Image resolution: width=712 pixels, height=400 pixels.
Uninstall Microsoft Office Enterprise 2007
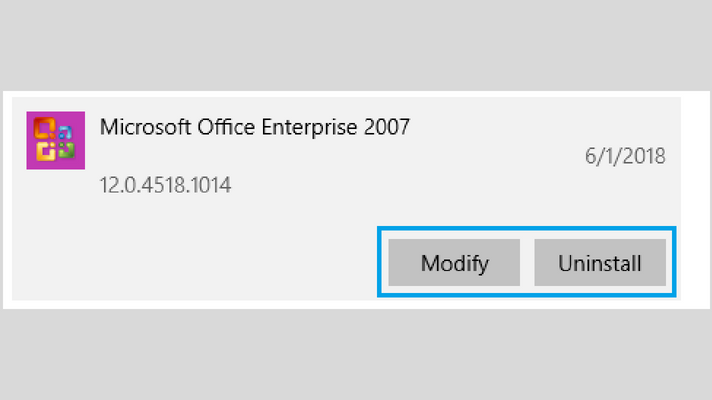point(600,262)
